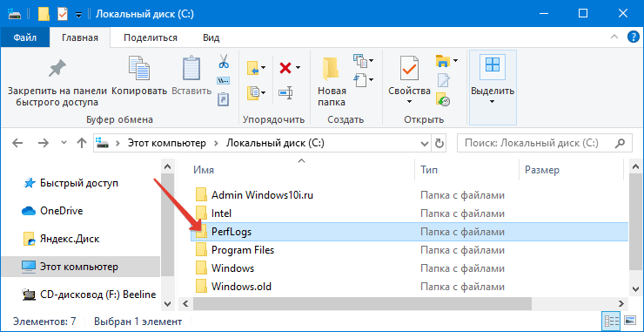Click the file list horizontal scrollbar
The width and height of the screenshot is (644, 332).
(x=362, y=303)
